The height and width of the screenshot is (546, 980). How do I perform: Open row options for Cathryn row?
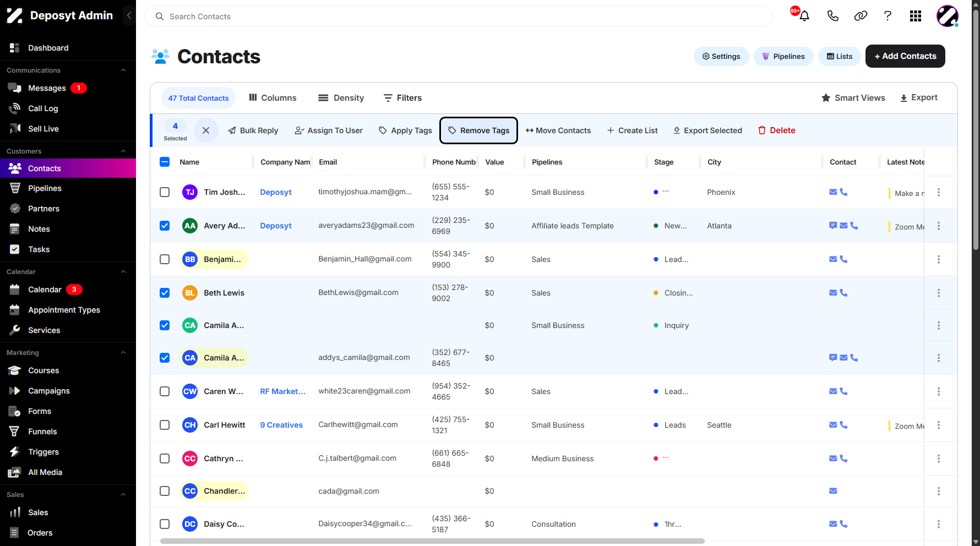(939, 458)
